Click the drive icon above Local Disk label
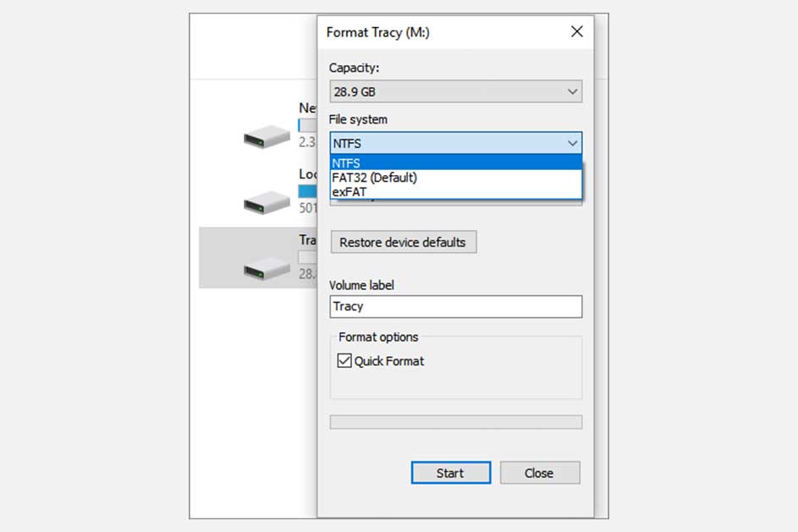The image size is (798, 532). coord(267,137)
